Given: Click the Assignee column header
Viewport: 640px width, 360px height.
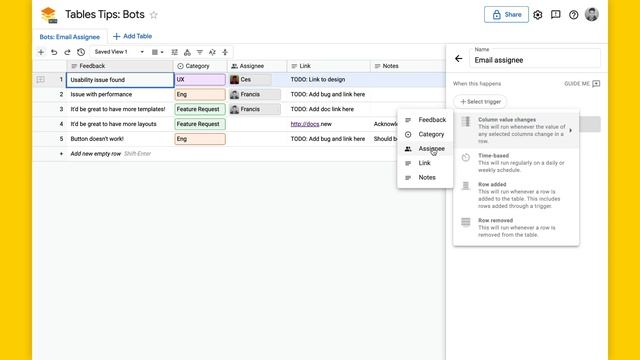Looking at the screenshot, I should click(x=257, y=66).
